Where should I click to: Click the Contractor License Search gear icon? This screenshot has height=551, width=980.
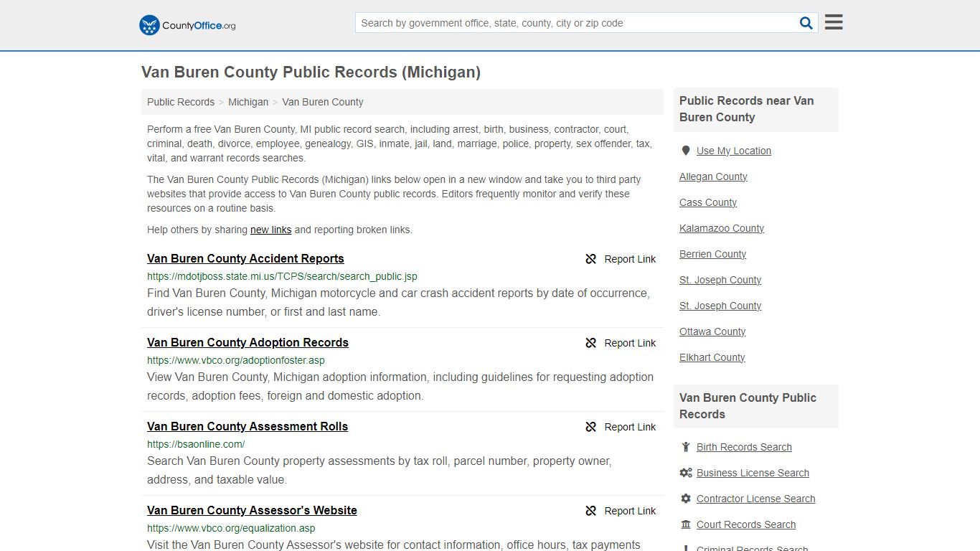point(686,499)
